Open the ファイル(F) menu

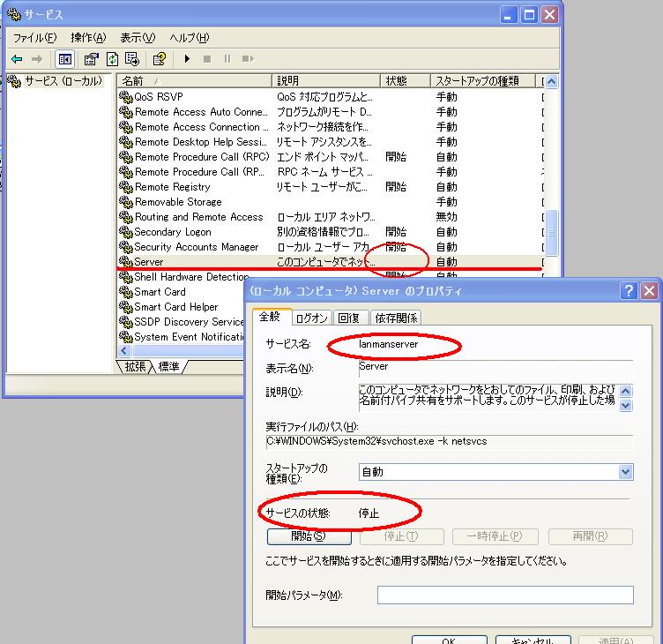click(x=34, y=38)
